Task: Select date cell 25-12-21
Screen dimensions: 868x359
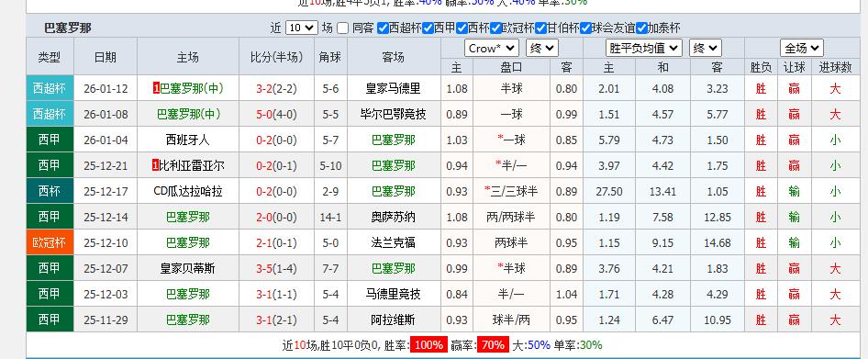Action: 106,165
